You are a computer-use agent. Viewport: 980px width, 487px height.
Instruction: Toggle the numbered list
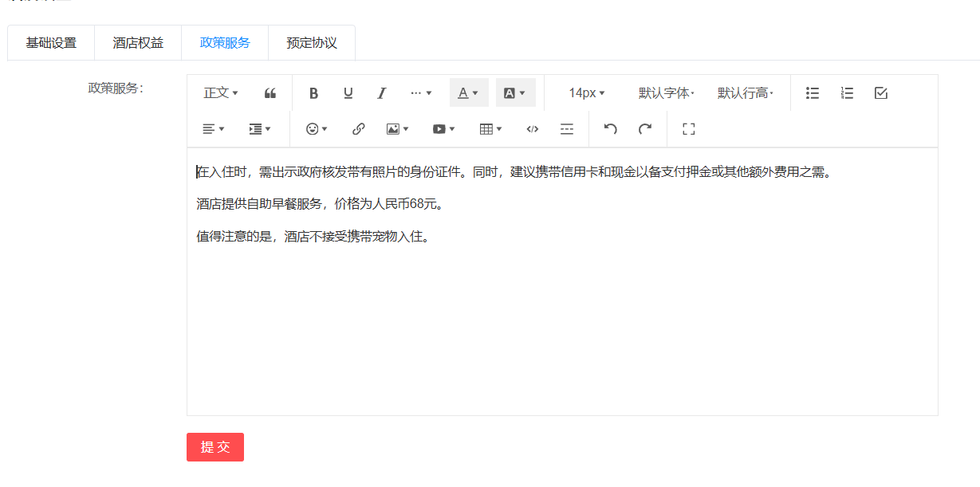(x=847, y=93)
